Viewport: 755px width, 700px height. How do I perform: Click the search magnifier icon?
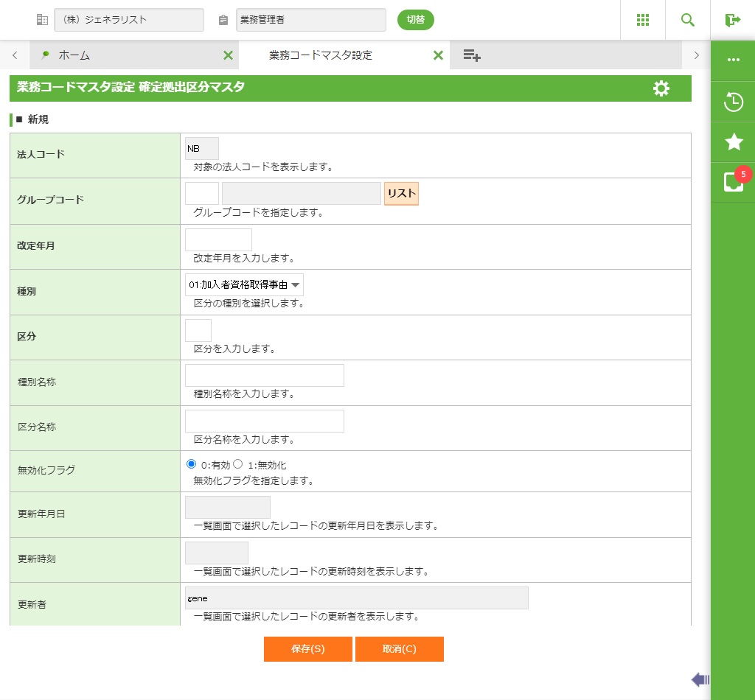click(687, 20)
